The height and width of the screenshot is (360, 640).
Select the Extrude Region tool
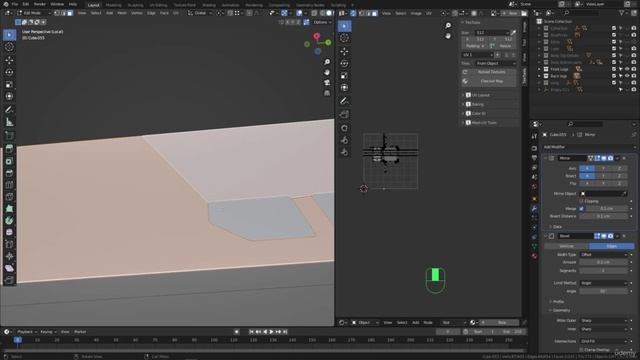coord(9,149)
